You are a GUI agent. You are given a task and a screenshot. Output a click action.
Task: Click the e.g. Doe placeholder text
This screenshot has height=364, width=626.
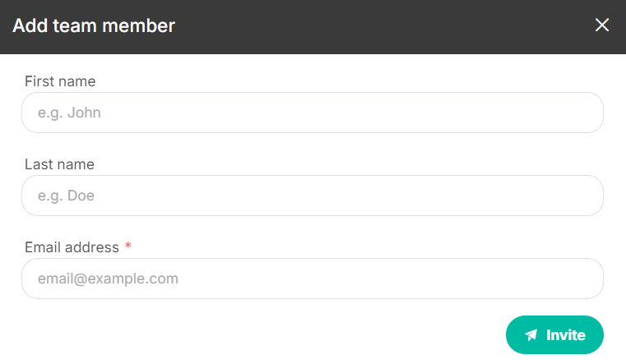(x=67, y=196)
